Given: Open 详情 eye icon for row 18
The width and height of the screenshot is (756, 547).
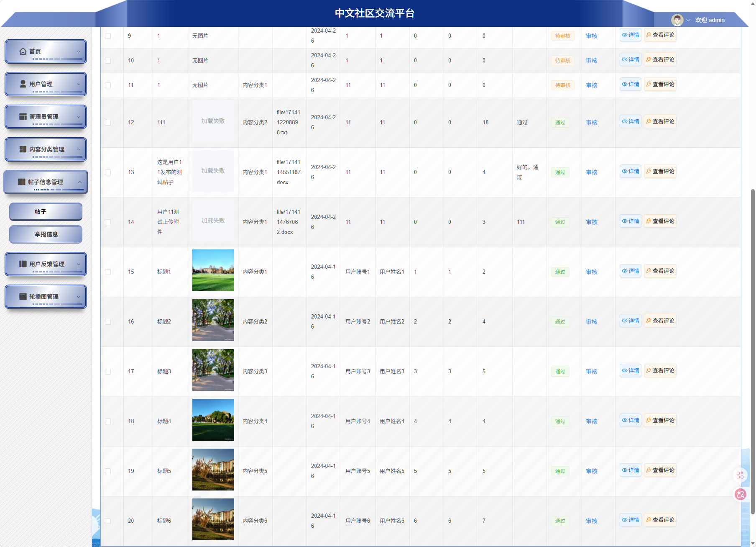Looking at the screenshot, I should [625, 420].
